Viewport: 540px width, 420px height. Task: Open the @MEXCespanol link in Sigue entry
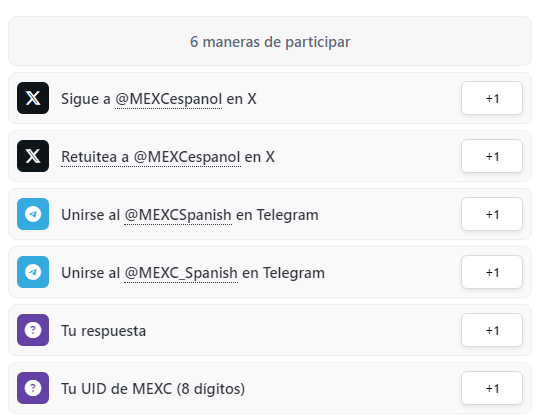click(168, 99)
